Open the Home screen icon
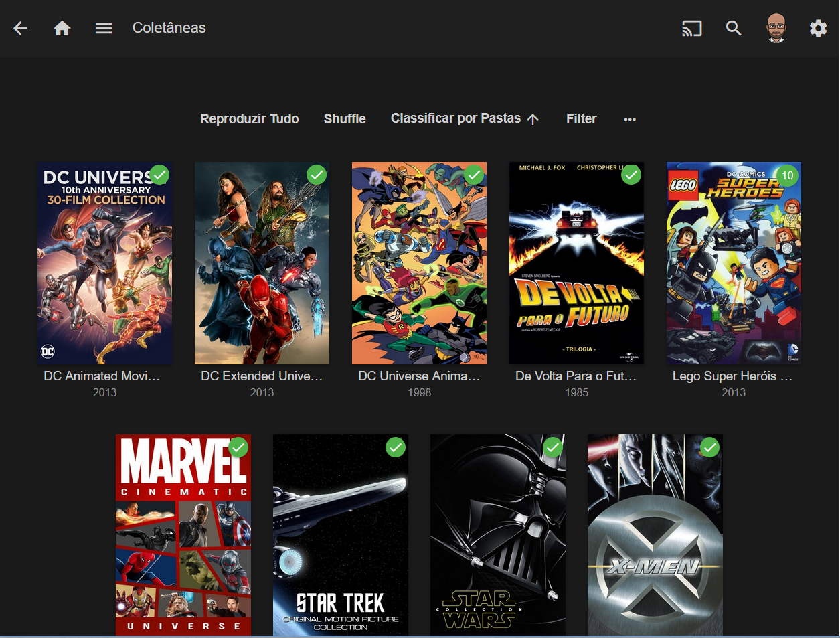Viewport: 840px width, 638px height. [x=62, y=28]
